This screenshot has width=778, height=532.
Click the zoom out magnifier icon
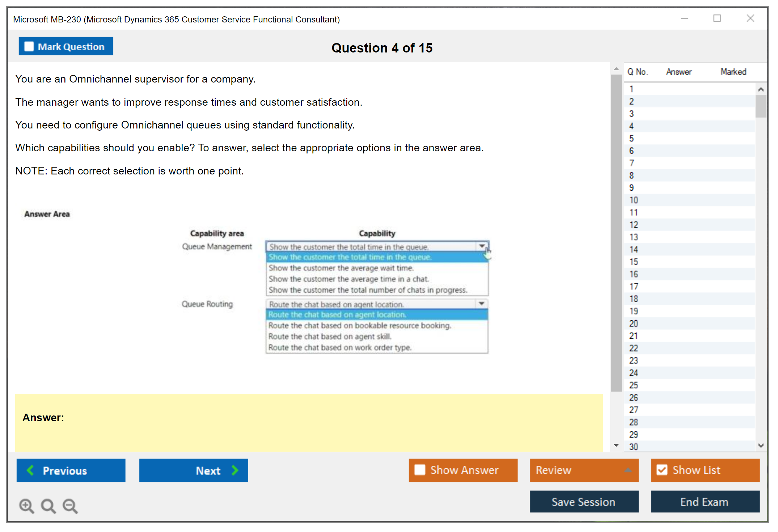coord(70,506)
